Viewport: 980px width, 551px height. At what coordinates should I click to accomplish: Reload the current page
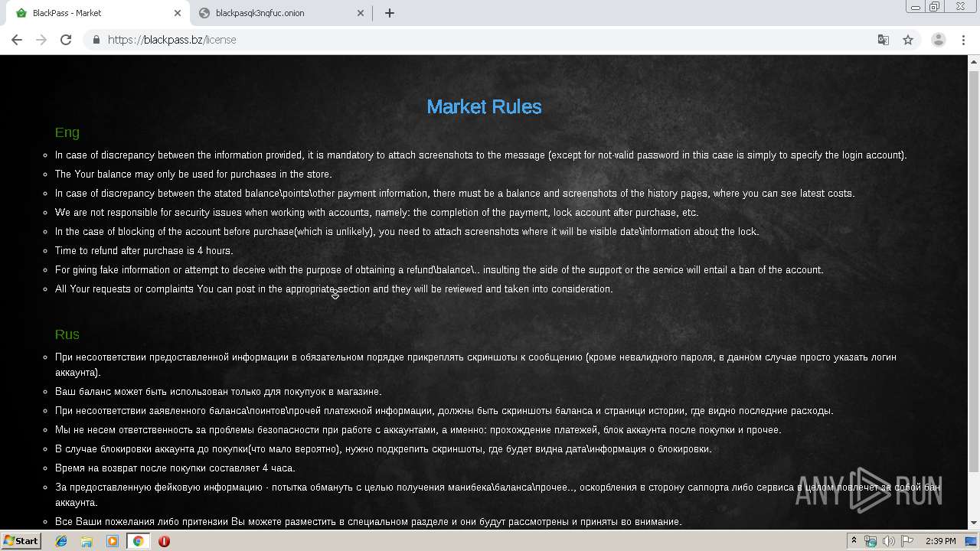point(66,40)
